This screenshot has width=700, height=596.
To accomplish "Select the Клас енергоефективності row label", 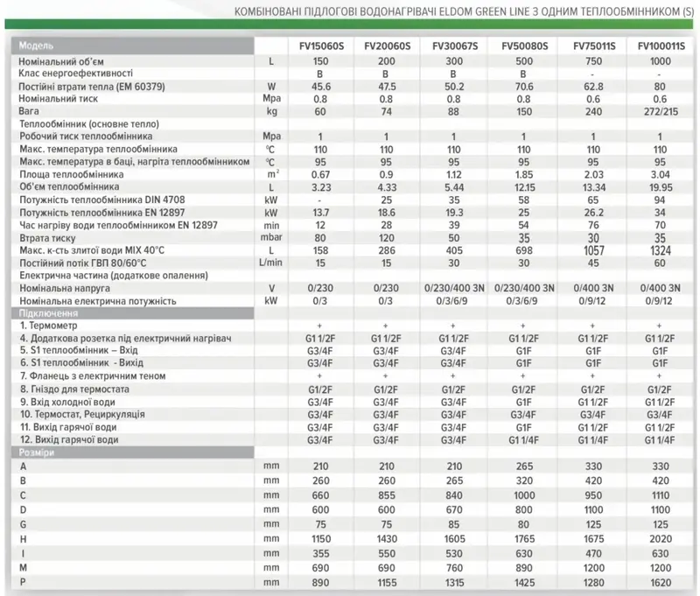I will pos(74,74).
